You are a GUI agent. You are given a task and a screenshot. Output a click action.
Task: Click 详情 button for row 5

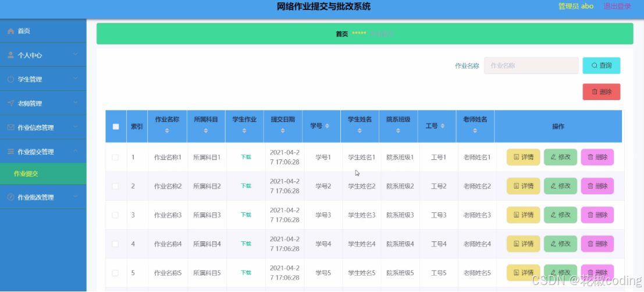[523, 273]
